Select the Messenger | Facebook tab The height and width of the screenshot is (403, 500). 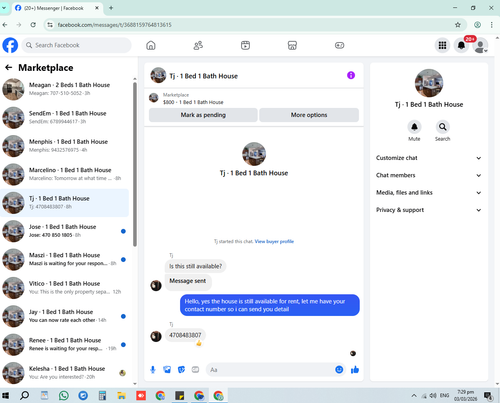(x=57, y=8)
